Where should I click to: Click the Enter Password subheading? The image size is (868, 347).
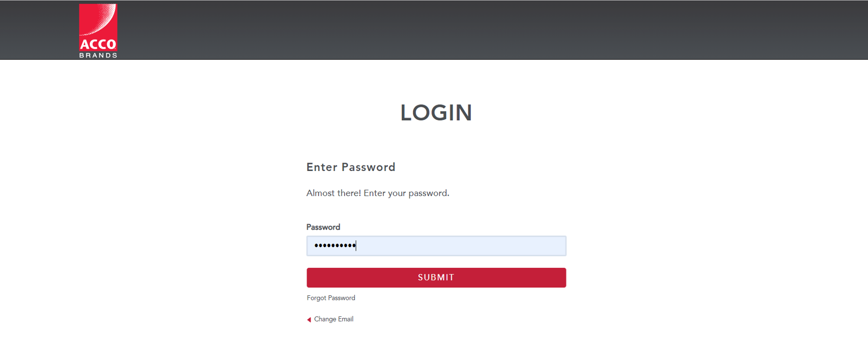click(x=351, y=167)
